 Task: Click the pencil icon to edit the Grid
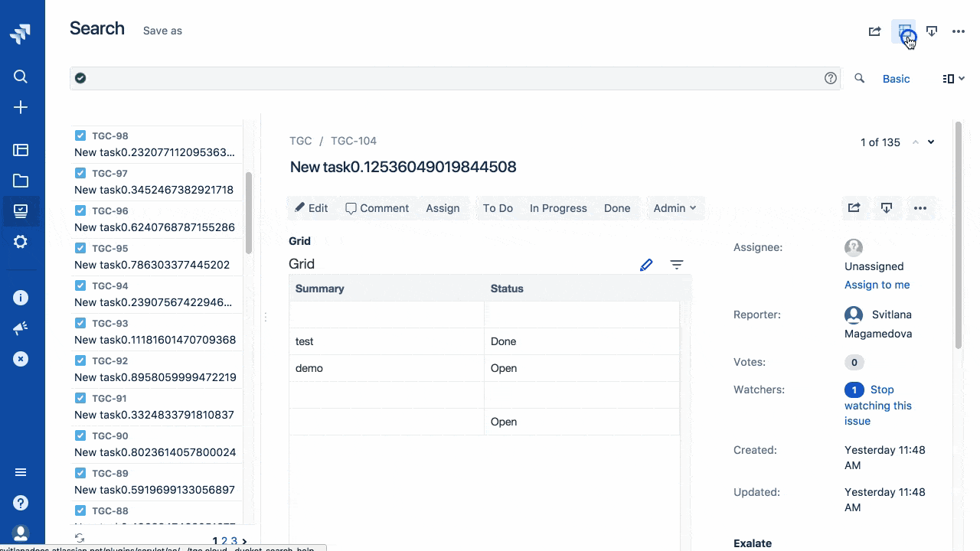coord(646,264)
